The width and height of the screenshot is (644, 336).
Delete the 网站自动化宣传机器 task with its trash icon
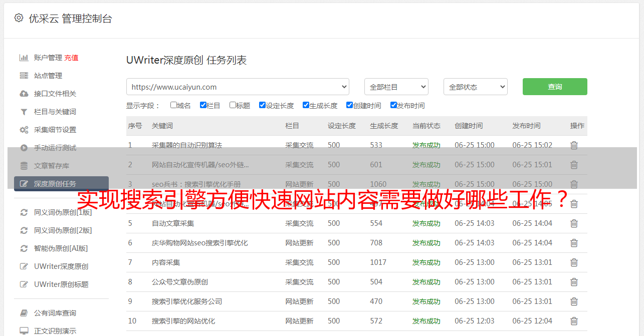click(574, 165)
